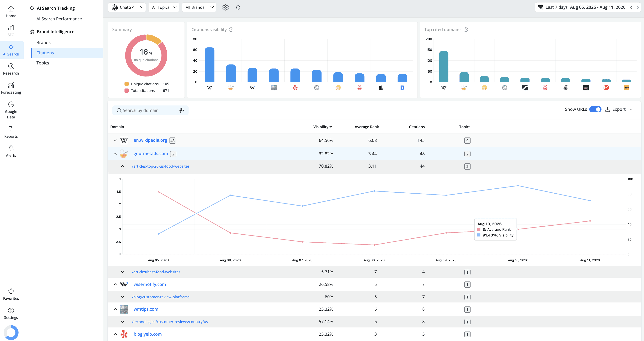Image resolution: width=644 pixels, height=341 pixels.
Task: Click WM Tips logo under Citations visibility chart
Action: click(274, 88)
